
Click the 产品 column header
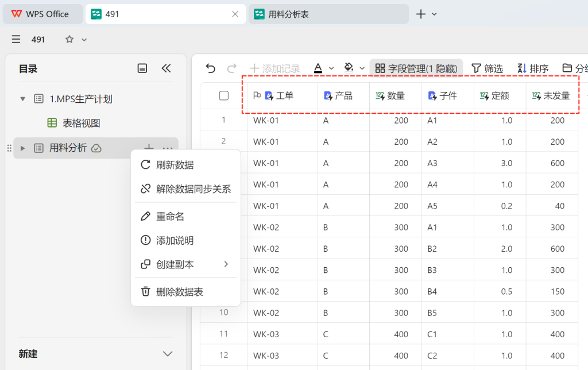click(343, 96)
